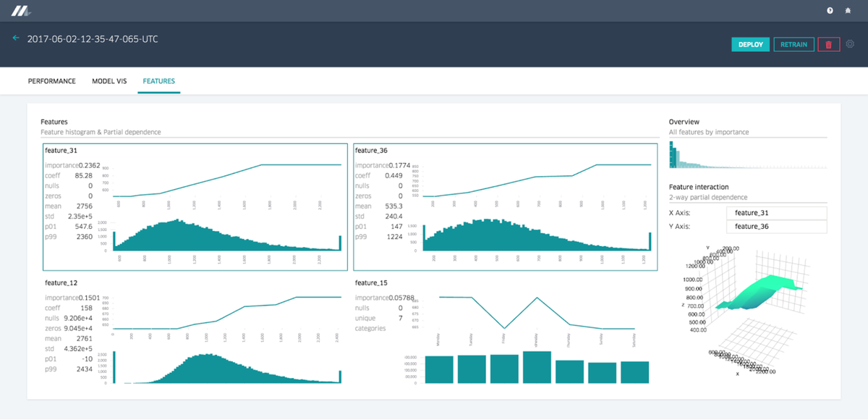Switch to the PERFORMANCE tab
868x420 pixels.
click(x=52, y=81)
